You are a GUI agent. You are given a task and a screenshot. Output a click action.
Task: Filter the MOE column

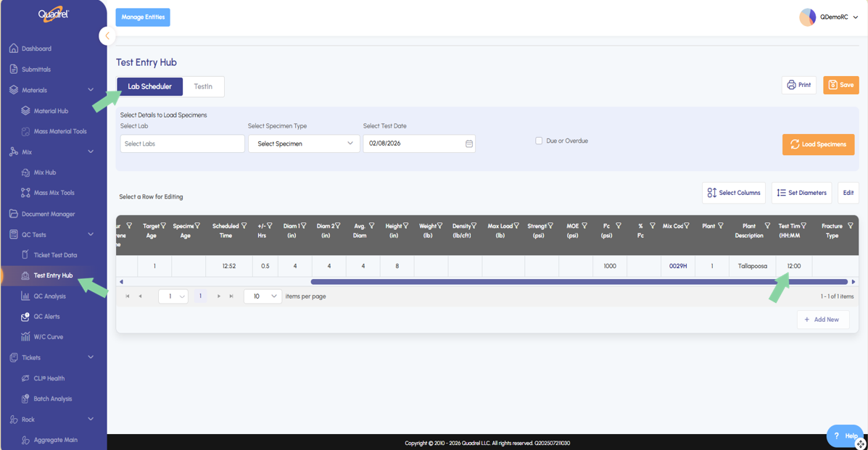point(584,226)
